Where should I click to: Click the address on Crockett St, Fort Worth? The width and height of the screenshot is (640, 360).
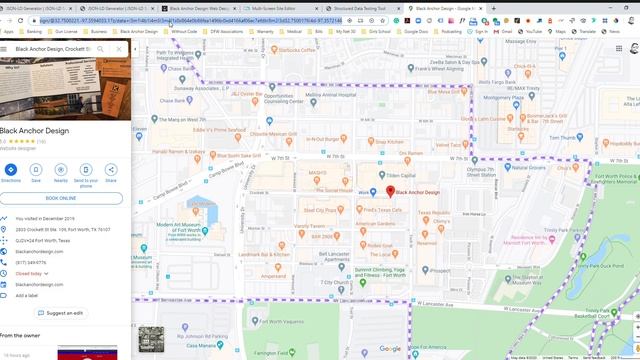(x=63, y=229)
